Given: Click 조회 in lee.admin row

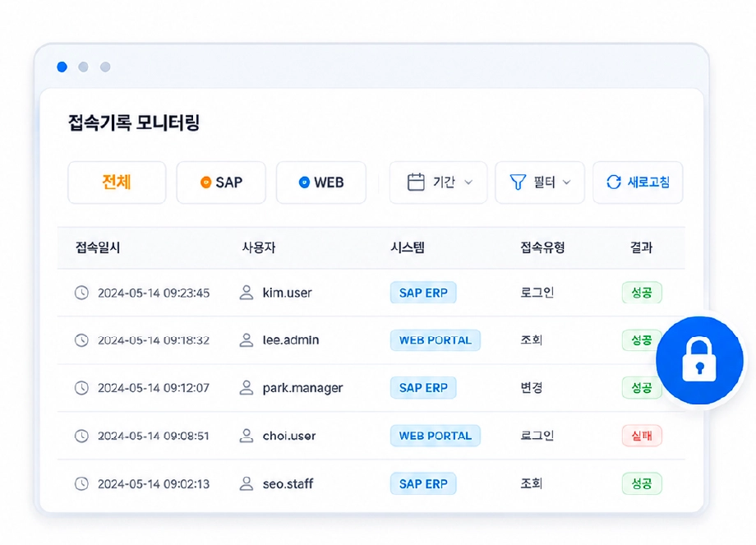Looking at the screenshot, I should [532, 340].
